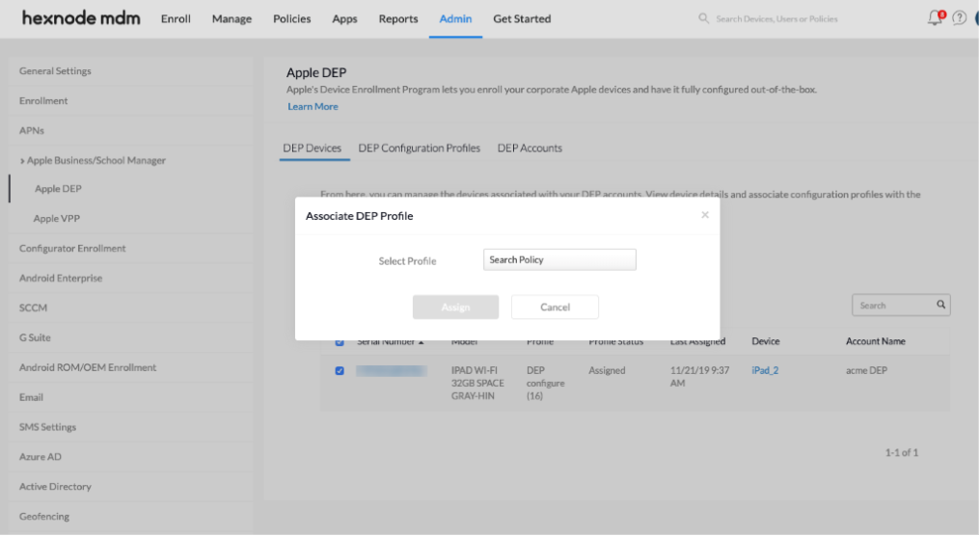Screen dimensions: 980x536
Task: Open the Search Policy profile dropdown
Action: point(559,260)
